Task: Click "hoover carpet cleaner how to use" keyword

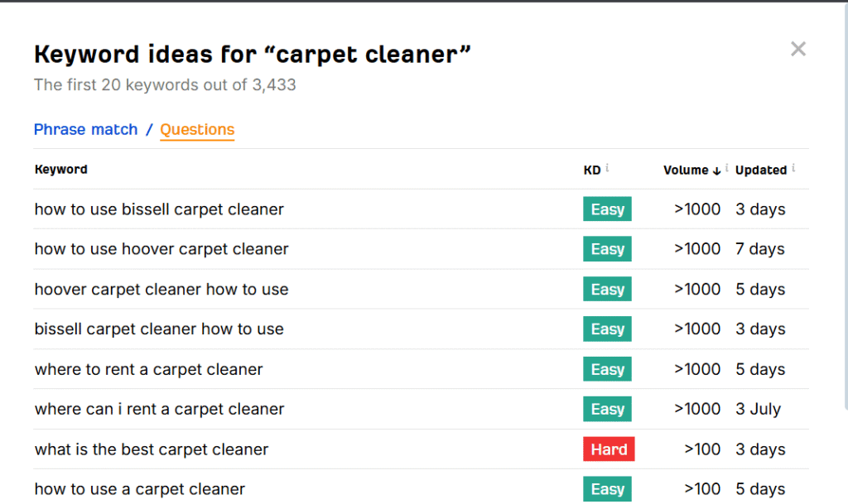Action: pos(161,290)
